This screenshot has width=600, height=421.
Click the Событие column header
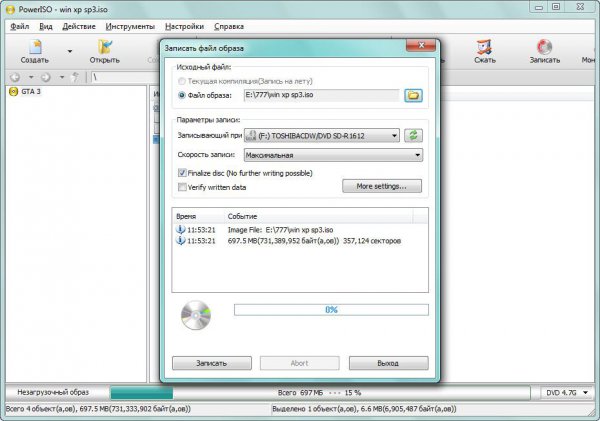pos(318,216)
